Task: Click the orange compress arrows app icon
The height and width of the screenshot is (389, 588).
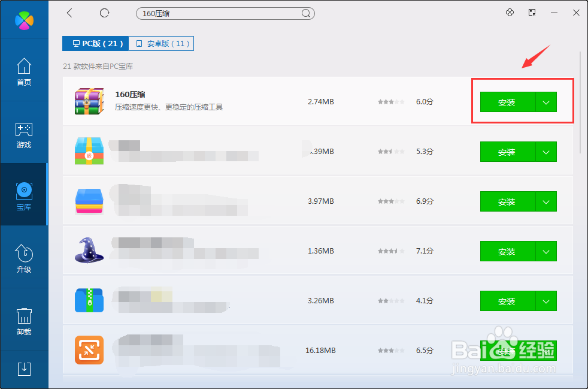Action: 89,350
